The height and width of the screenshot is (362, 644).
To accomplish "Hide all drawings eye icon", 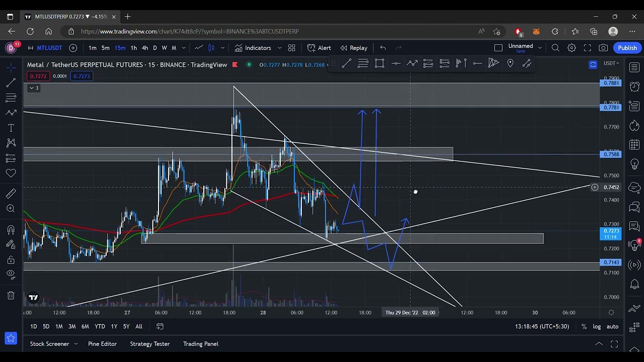I will 11,275.
